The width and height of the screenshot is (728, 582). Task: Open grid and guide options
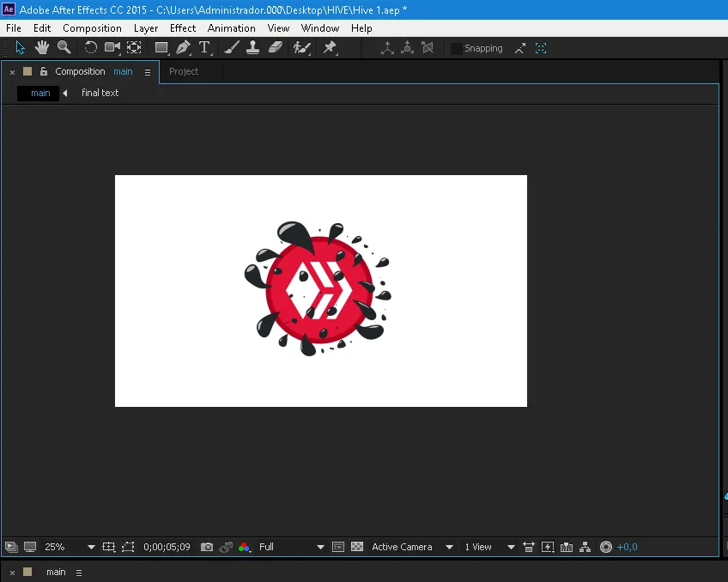[x=109, y=547]
